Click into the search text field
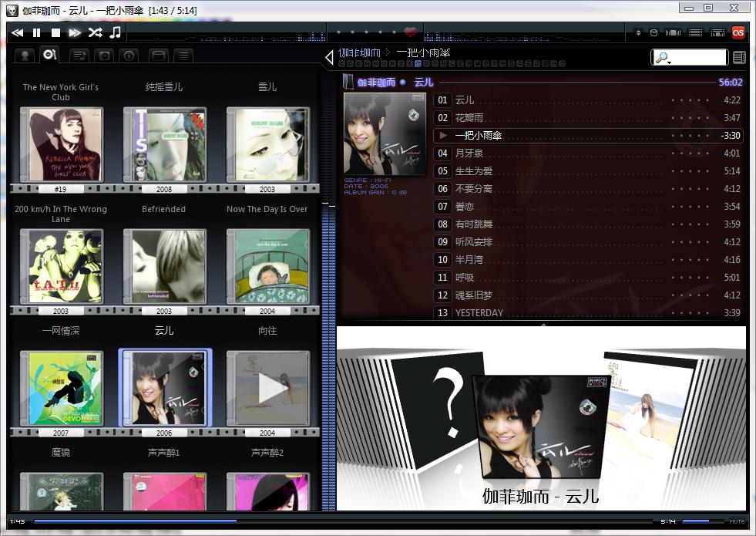 point(699,57)
